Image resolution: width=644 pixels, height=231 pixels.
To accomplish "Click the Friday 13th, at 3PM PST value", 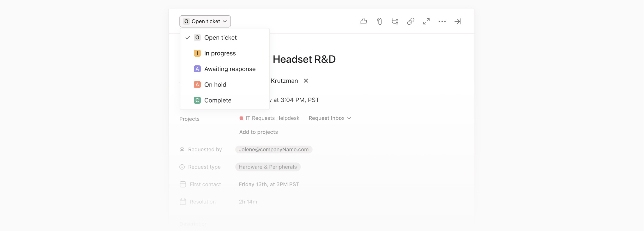I will pyautogui.click(x=269, y=184).
